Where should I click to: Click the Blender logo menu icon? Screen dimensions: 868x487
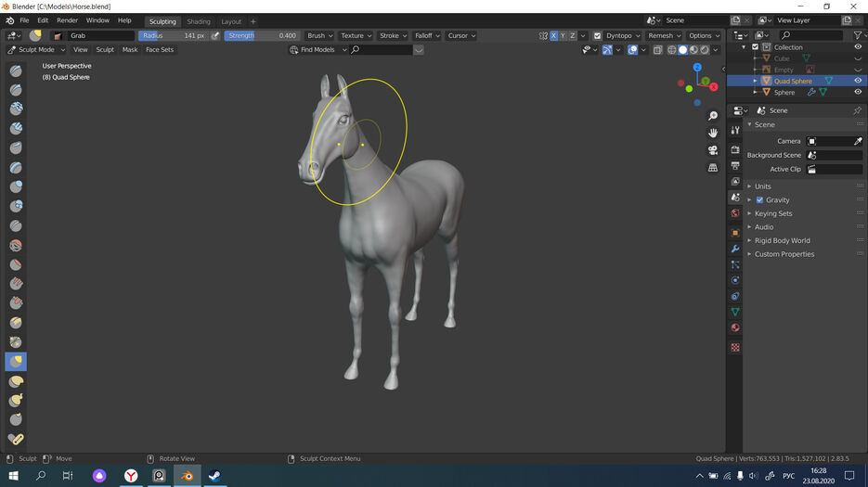coord(10,20)
